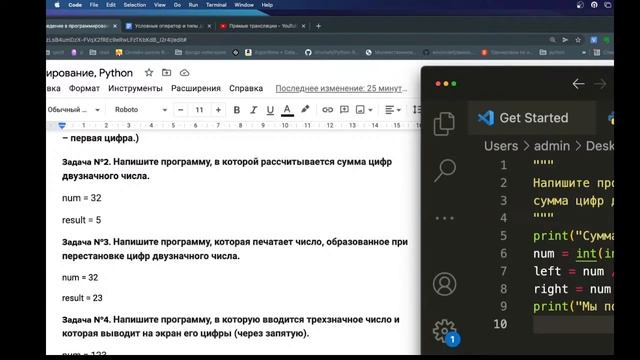
Task: Toggle bold formatting in Docs toolbar
Action: [x=236, y=110]
